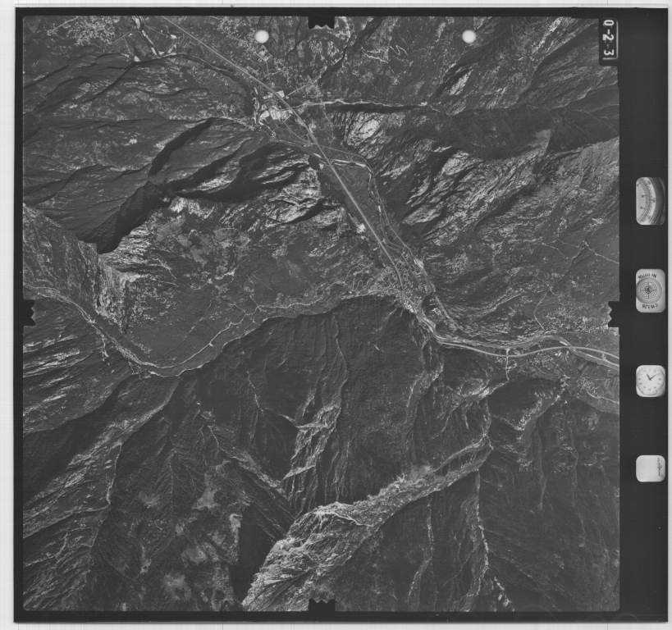Click the right white punch hole at top
The width and height of the screenshot is (672, 630).
coord(469,36)
